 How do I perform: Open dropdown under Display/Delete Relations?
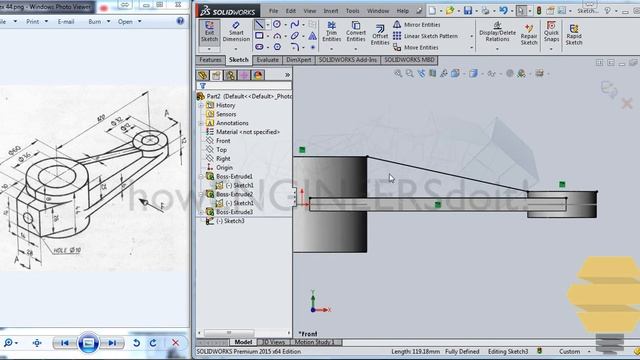coord(497,49)
